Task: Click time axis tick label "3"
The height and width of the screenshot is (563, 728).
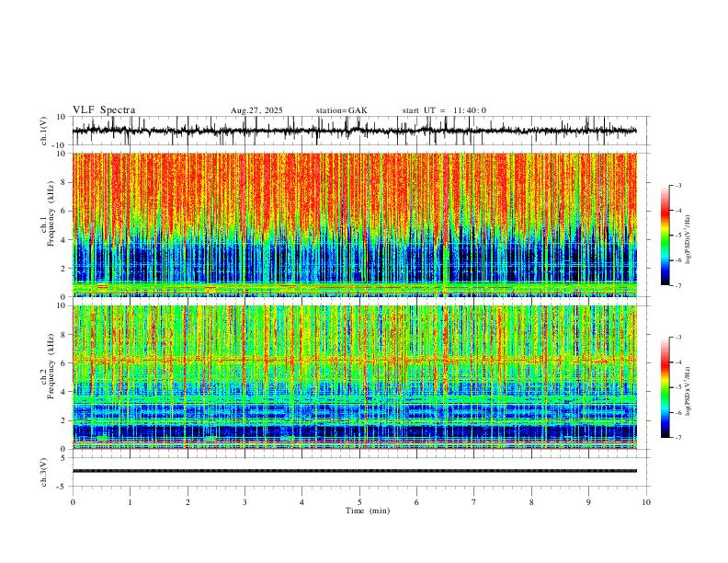Action: pyautogui.click(x=245, y=502)
